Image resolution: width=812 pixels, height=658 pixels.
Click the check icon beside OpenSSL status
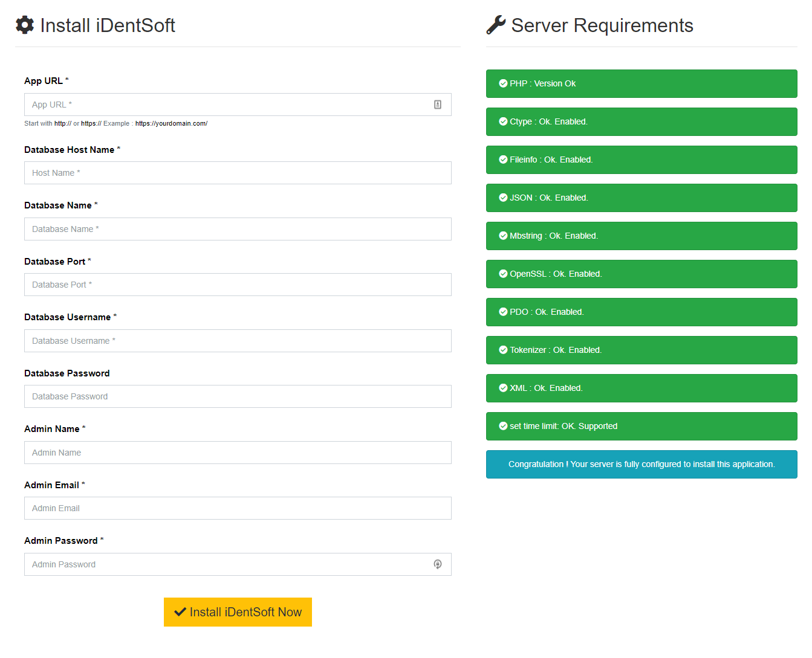pos(503,274)
